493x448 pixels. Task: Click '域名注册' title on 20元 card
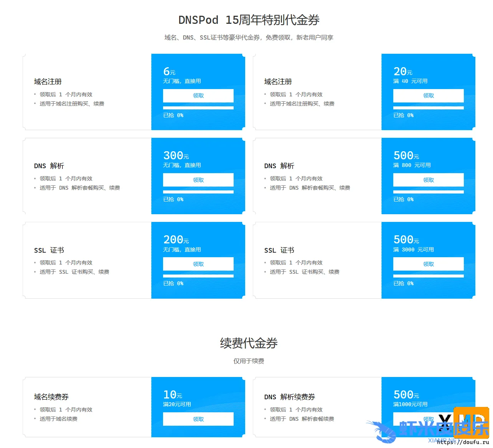[278, 82]
